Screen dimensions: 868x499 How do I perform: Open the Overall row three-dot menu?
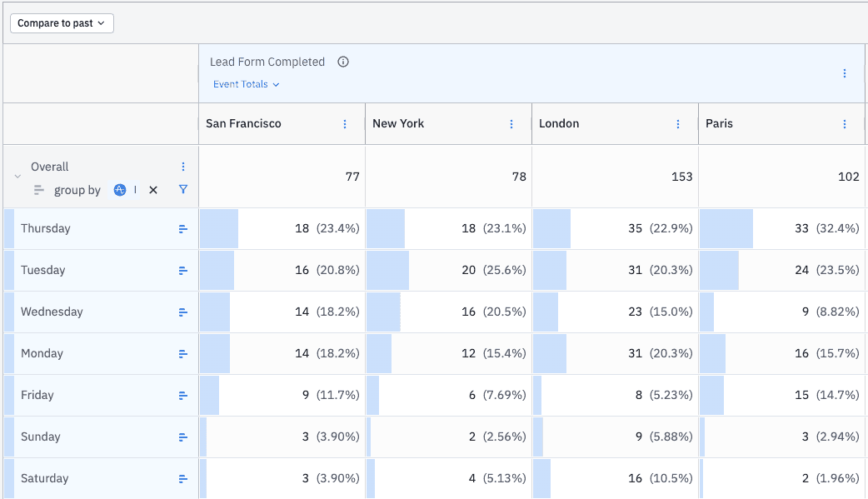point(183,167)
